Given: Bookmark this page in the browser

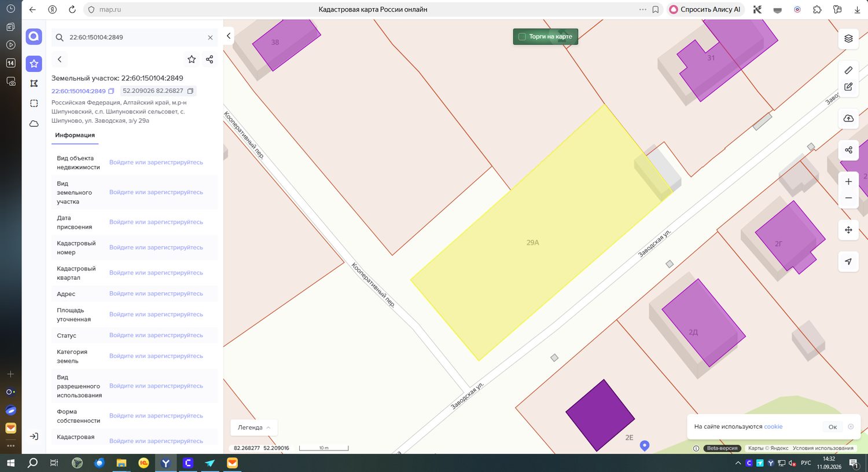Looking at the screenshot, I should 656,9.
